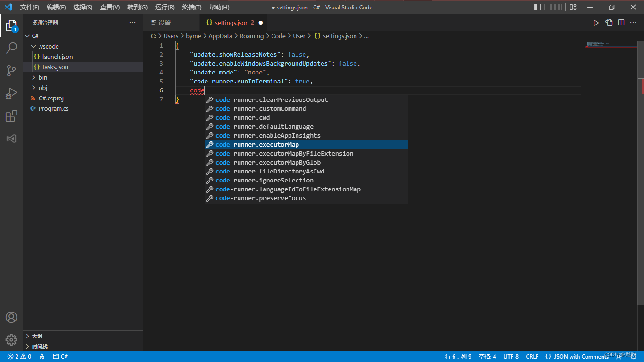Image resolution: width=644 pixels, height=362 pixels.
Task: Open the Run and Debug view
Action: click(x=11, y=93)
